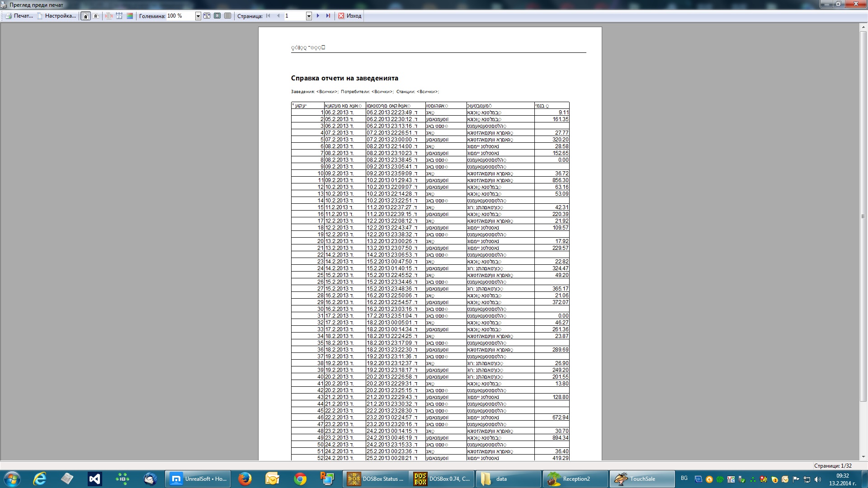Screen dimensions: 868x488
Task: Expand the Страница page number dropdown
Action: coord(309,16)
